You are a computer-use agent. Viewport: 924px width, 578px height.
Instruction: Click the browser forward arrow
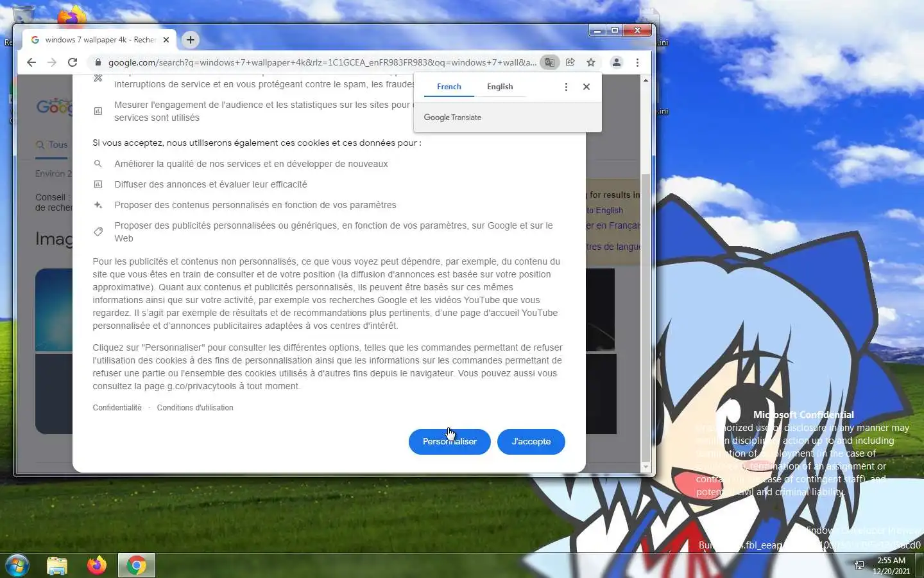pos(52,62)
